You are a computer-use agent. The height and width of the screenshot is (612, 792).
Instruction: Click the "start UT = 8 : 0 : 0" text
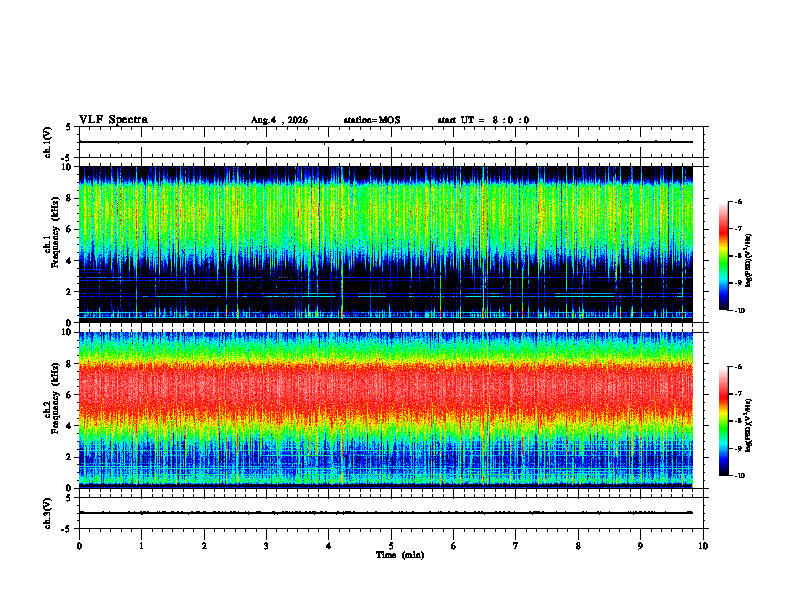(x=483, y=120)
